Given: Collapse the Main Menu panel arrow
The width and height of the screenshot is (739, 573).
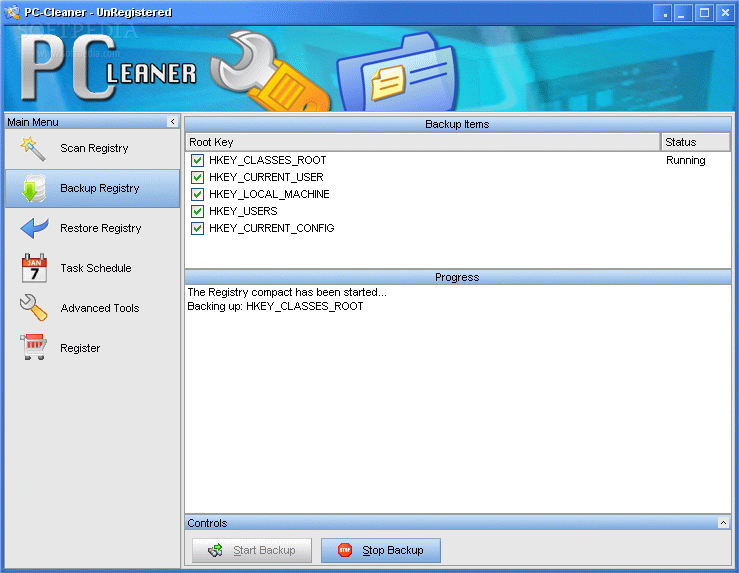Looking at the screenshot, I should [x=172, y=122].
